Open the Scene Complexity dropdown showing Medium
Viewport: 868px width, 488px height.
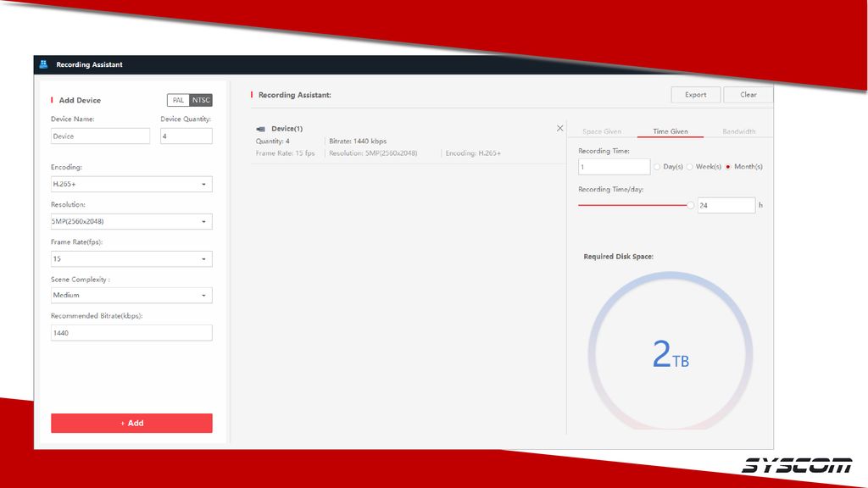coord(131,296)
